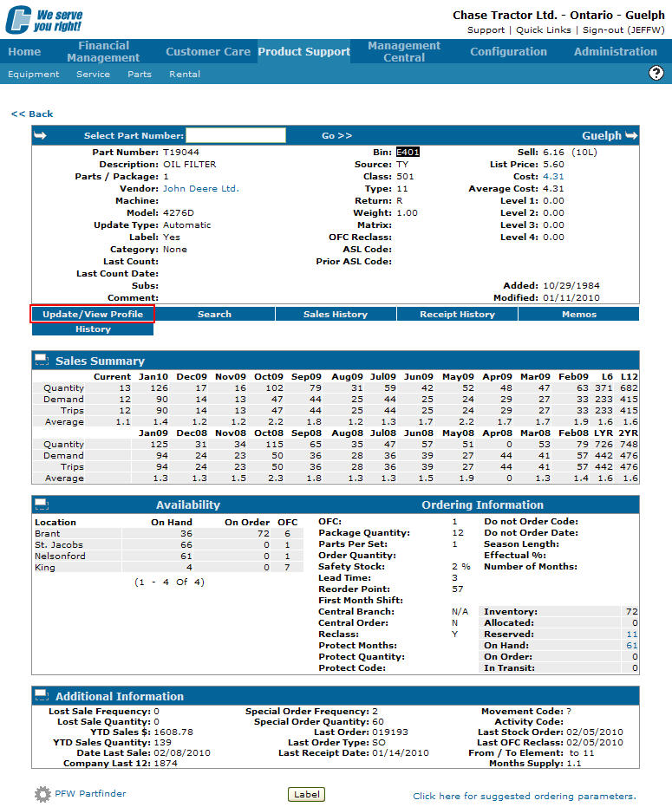Go back using << Back link
Viewport: 672px width, 807px height.
tap(32, 114)
